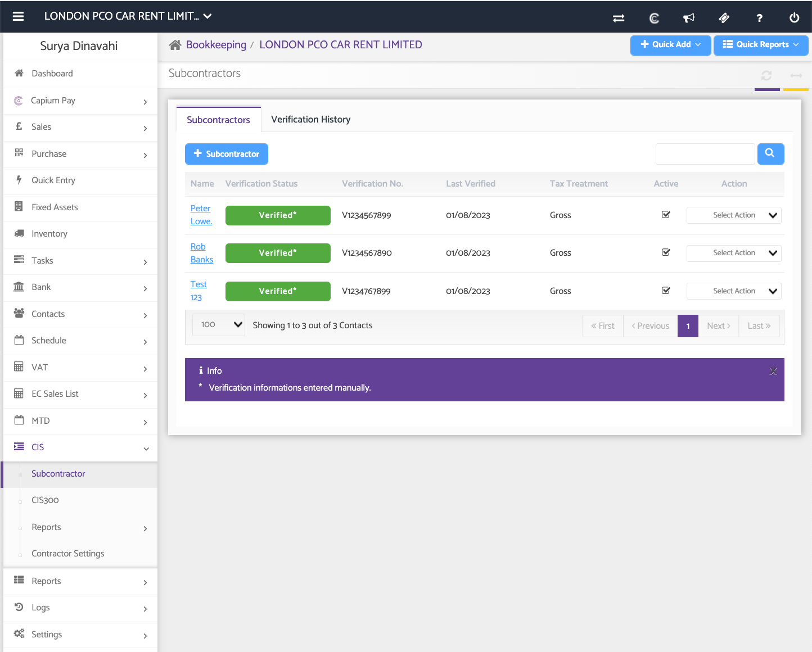The image size is (812, 652).
Task: Open Select Action dropdown for Rob Banks
Action: pyautogui.click(x=734, y=253)
